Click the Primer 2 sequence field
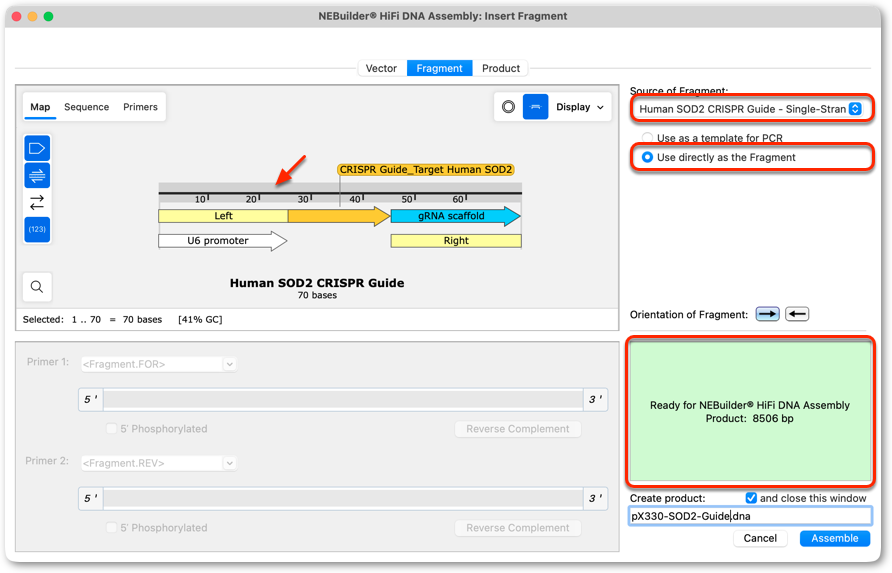Viewport: 892px width, 573px height. point(343,498)
